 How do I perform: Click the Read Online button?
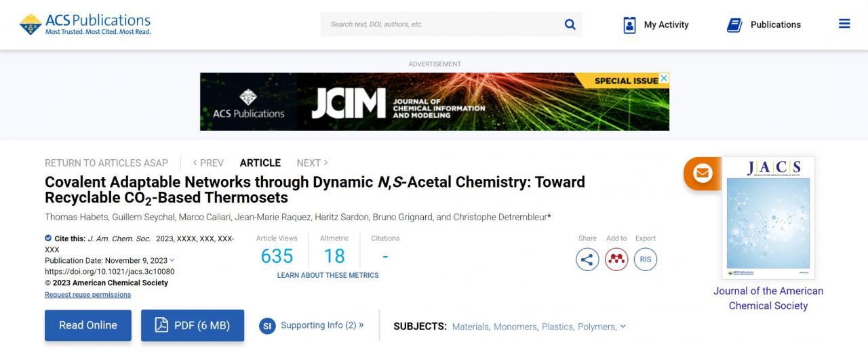(x=87, y=325)
